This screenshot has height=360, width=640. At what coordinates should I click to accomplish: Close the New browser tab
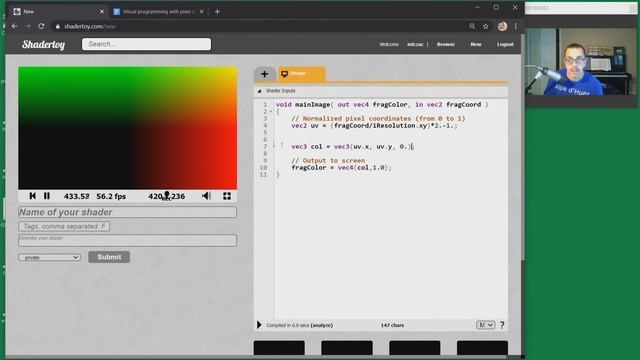(102, 11)
